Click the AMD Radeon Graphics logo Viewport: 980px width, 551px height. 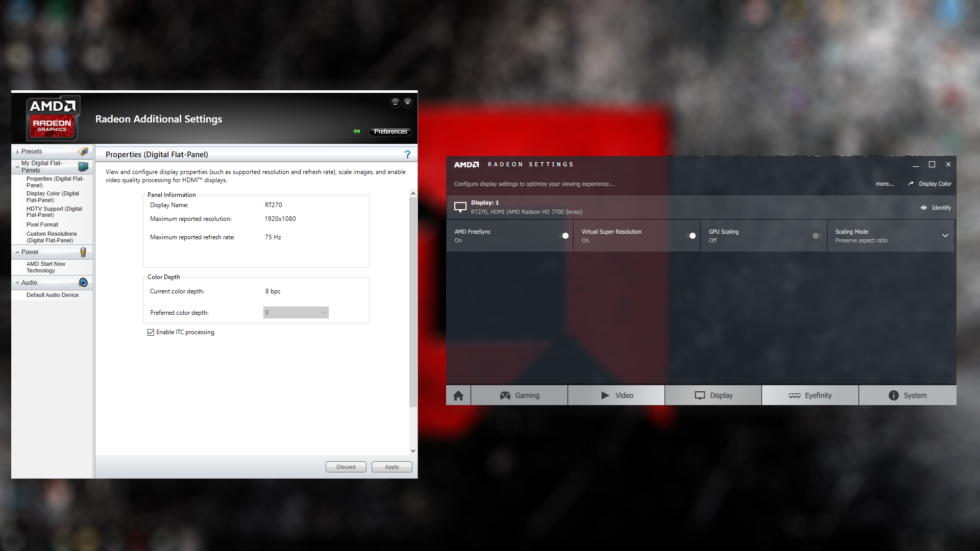coord(53,118)
